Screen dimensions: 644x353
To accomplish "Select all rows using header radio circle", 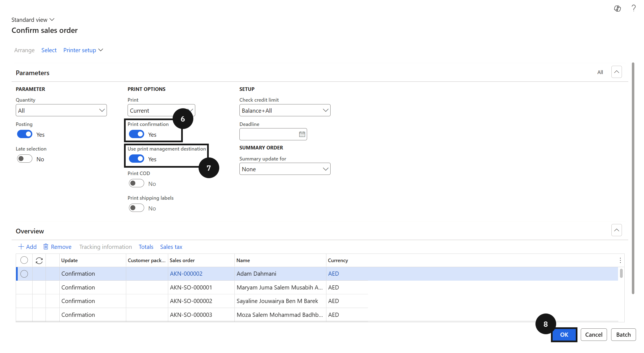I will tap(24, 260).
